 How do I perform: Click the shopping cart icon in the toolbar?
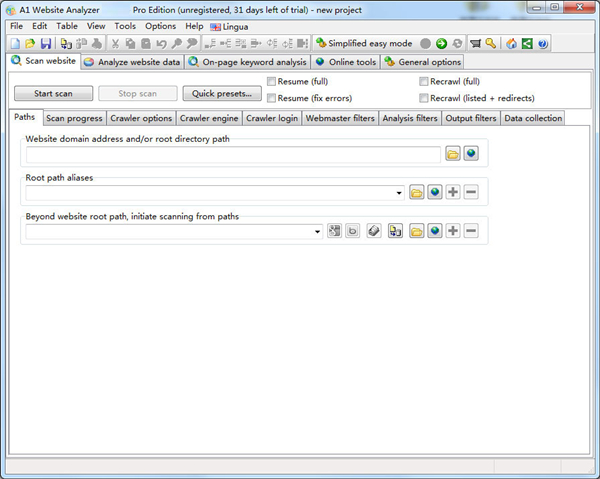click(x=475, y=44)
